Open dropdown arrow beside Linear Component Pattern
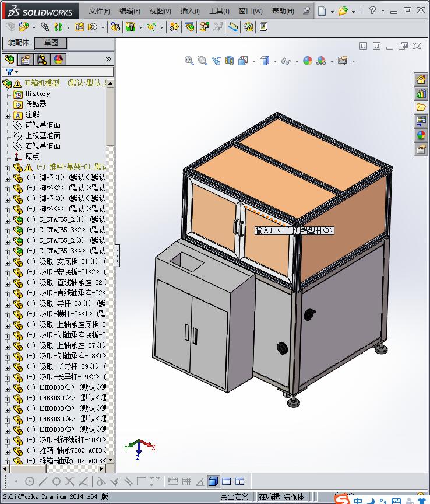 [x=68, y=27]
